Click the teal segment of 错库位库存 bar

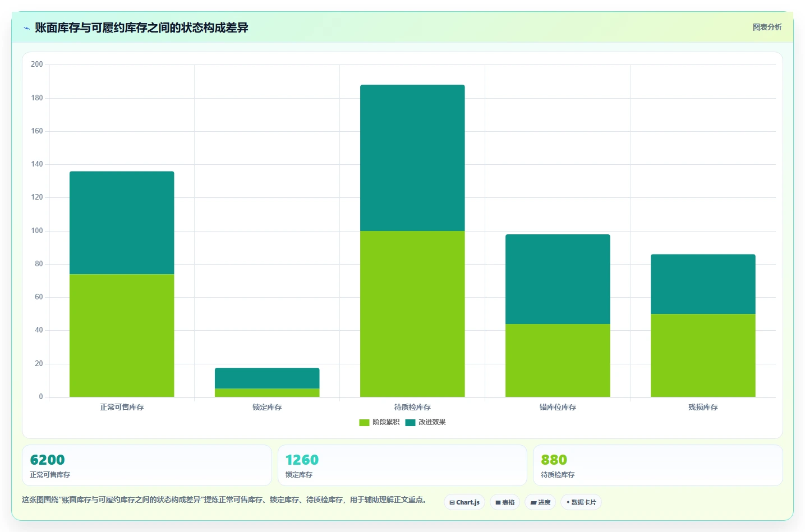[558, 279]
